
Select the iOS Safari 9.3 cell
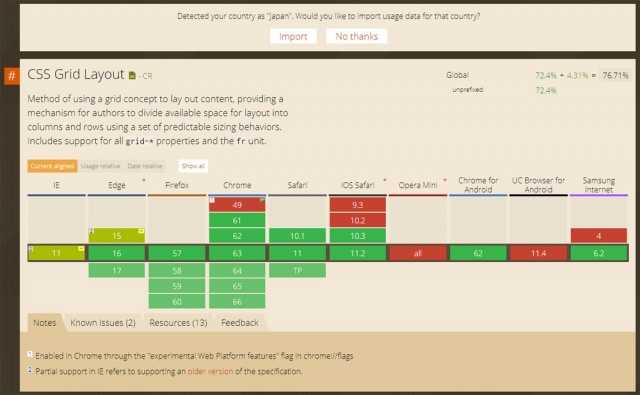pos(358,205)
